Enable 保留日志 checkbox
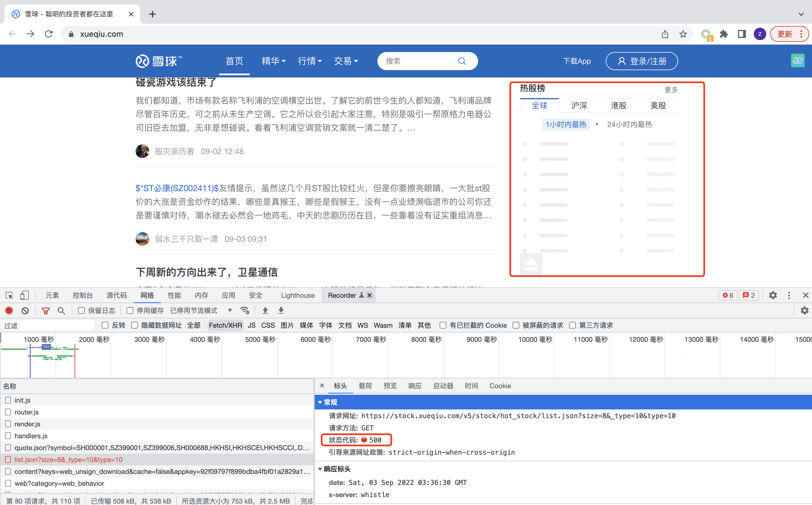This screenshot has height=505, width=812. pyautogui.click(x=81, y=311)
